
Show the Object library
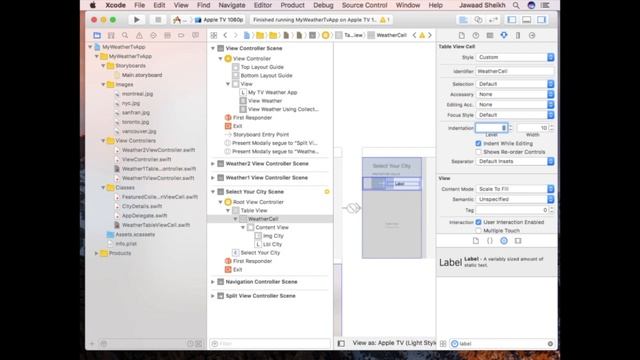coord(504,241)
